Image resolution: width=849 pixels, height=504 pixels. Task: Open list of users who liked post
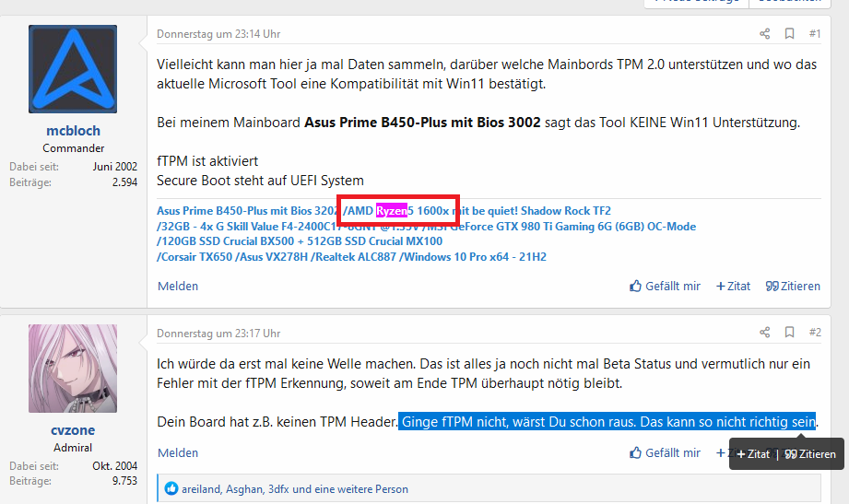295,489
